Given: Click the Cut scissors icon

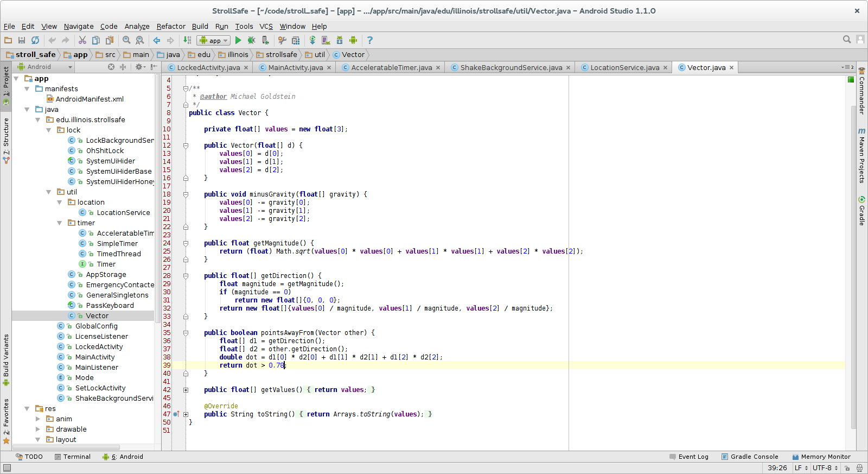Looking at the screenshot, I should tap(82, 40).
